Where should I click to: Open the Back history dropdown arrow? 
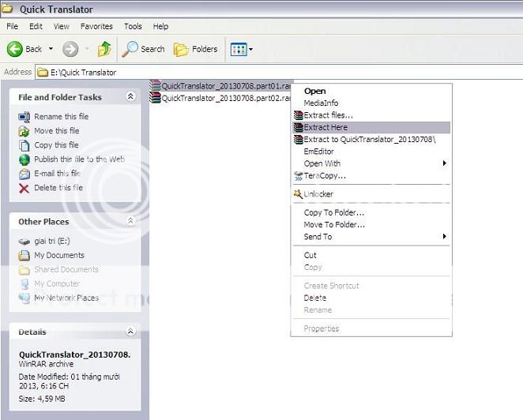pyautogui.click(x=51, y=49)
